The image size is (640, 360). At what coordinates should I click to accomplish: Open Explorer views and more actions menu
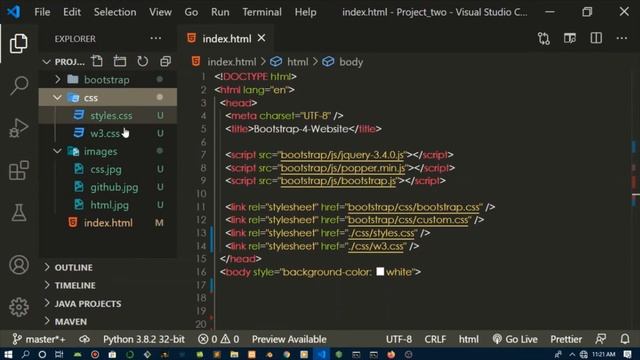point(156,38)
